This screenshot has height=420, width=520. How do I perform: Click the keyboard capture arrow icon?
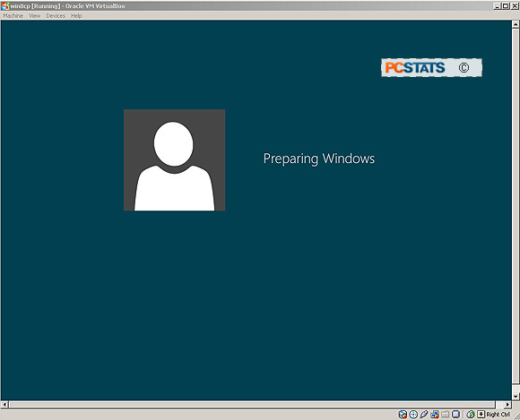(481, 415)
